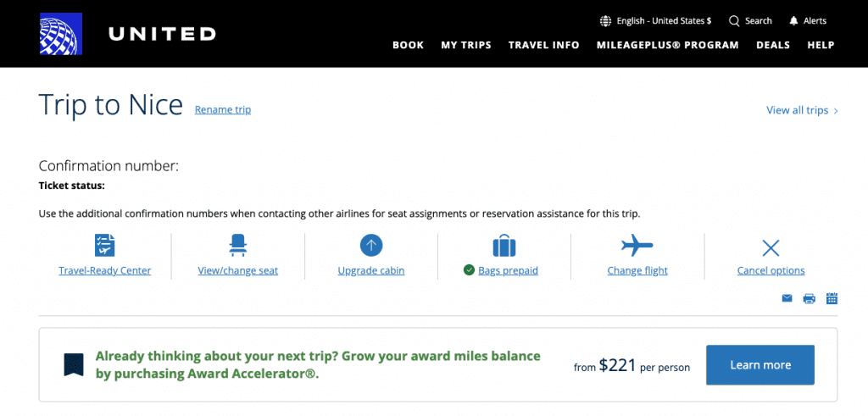
Task: Open the BOOK menu
Action: pyautogui.click(x=408, y=46)
